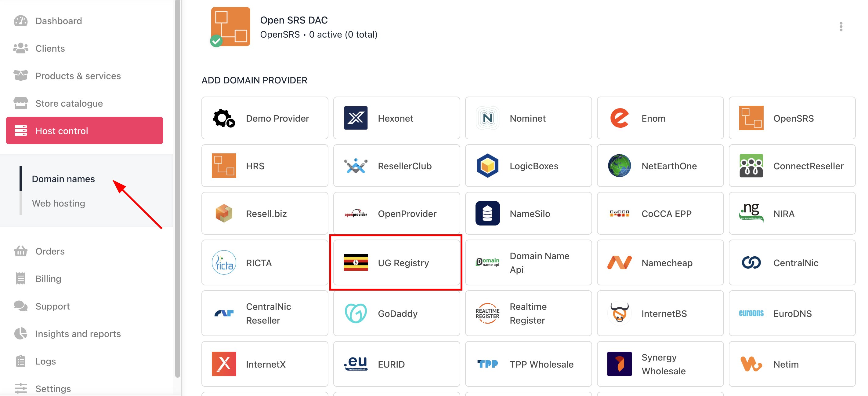Screen dimensions: 868x396
Task: Open the Orders section
Action: coord(84,251)
